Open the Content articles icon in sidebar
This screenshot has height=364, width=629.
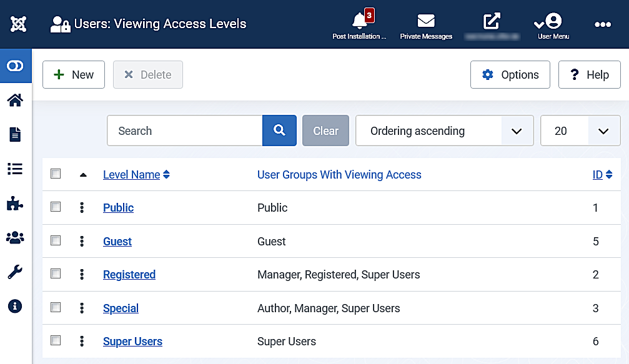pyautogui.click(x=16, y=134)
